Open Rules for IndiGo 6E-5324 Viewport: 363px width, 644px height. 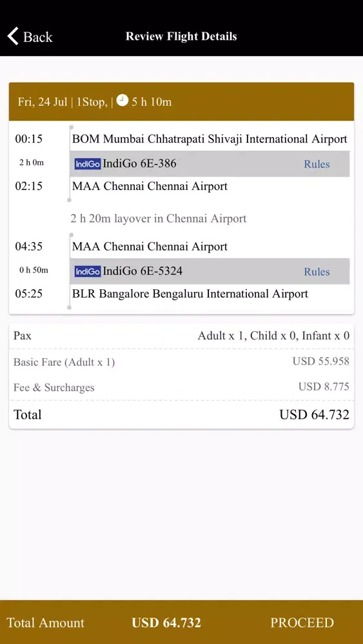pyautogui.click(x=317, y=272)
